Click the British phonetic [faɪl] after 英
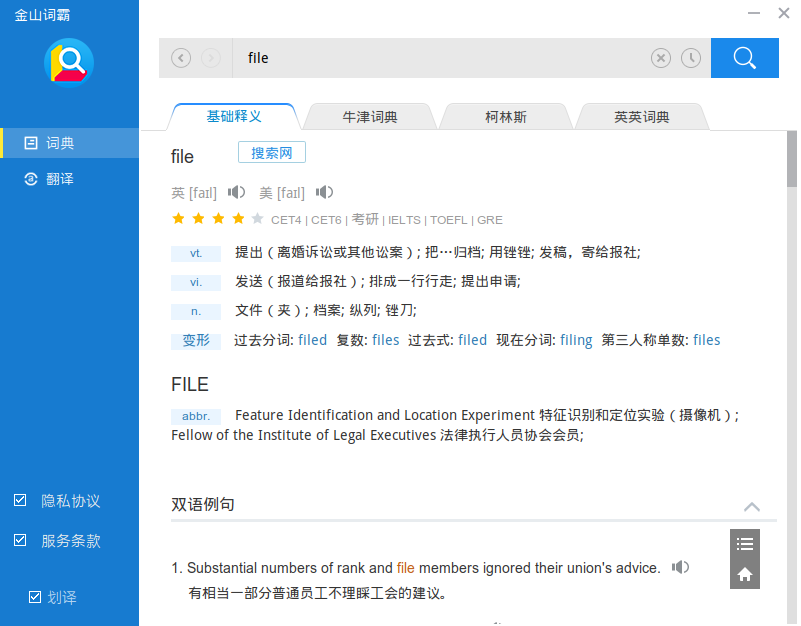This screenshot has height=626, width=801. point(203,193)
